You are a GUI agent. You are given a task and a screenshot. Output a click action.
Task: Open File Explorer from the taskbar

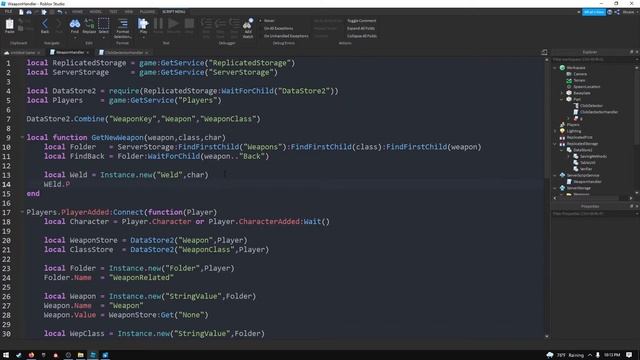pyautogui.click(x=80, y=355)
